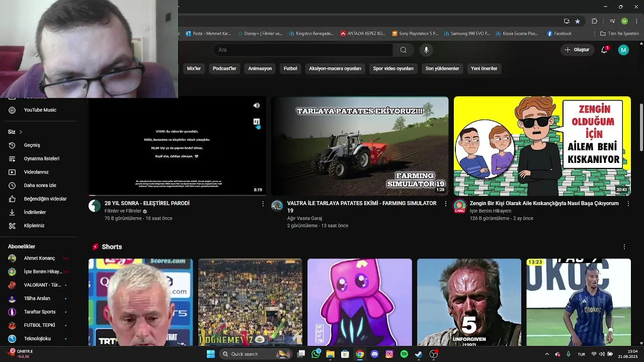Open Chrome media control icon

(612, 21)
